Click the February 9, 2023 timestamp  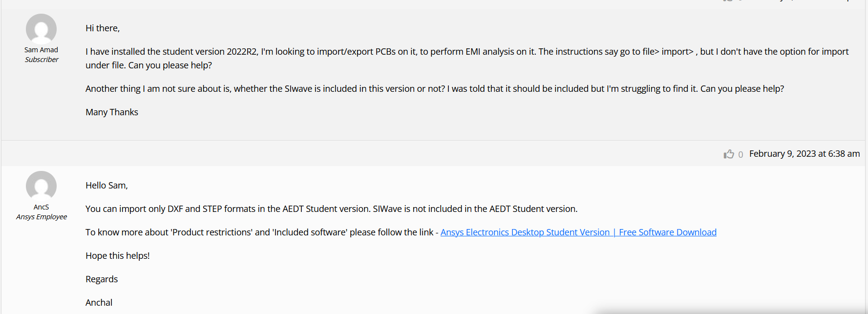pyautogui.click(x=804, y=154)
